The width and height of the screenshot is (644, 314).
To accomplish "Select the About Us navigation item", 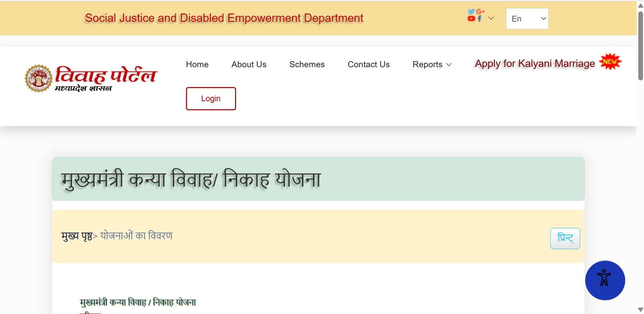I will [x=248, y=64].
